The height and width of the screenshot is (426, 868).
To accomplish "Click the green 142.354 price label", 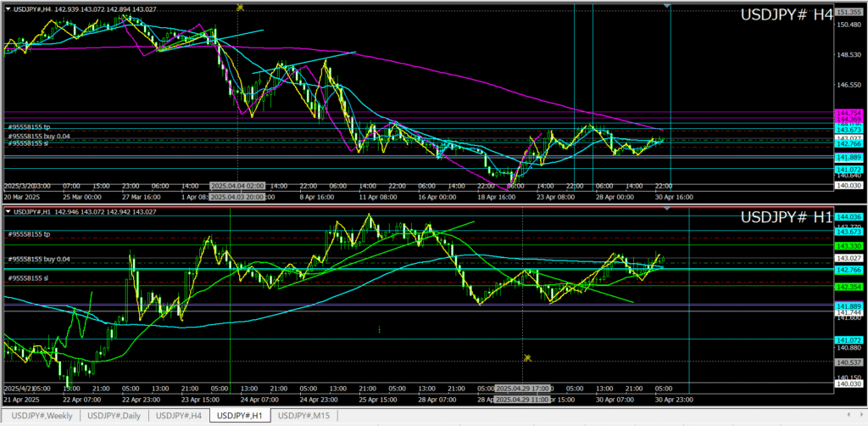I will [849, 287].
